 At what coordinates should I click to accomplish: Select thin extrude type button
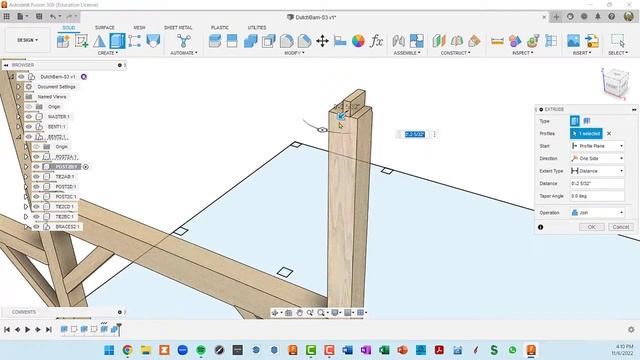pyautogui.click(x=587, y=121)
